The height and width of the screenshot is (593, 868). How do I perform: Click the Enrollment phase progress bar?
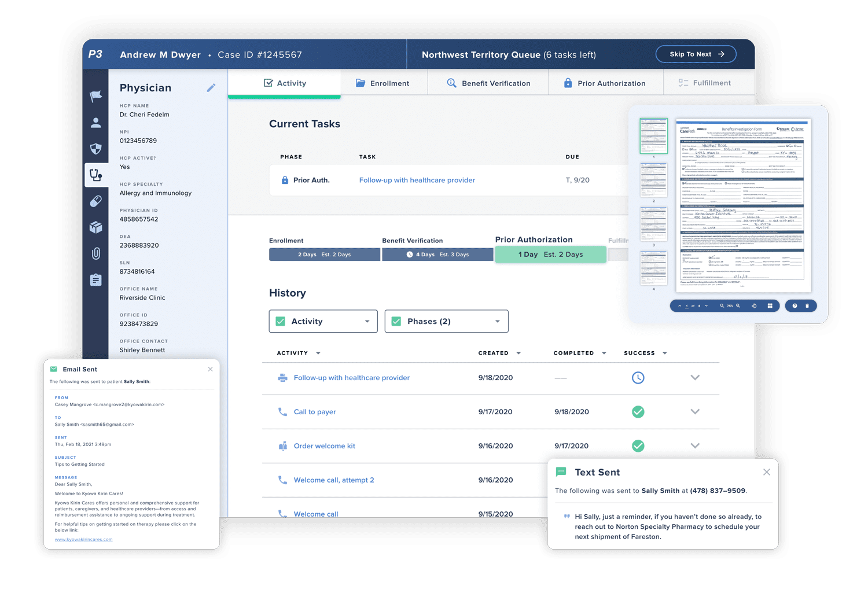click(325, 255)
